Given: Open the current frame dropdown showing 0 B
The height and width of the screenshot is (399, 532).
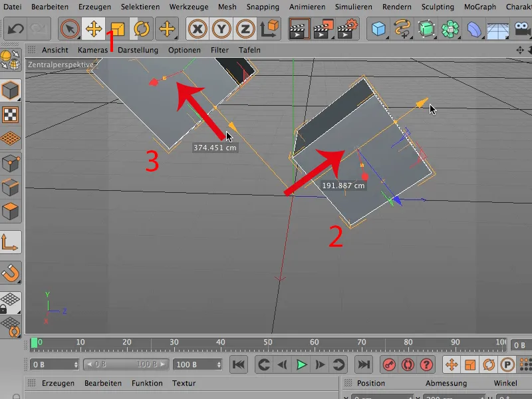Looking at the screenshot, I should pyautogui.click(x=55, y=364).
